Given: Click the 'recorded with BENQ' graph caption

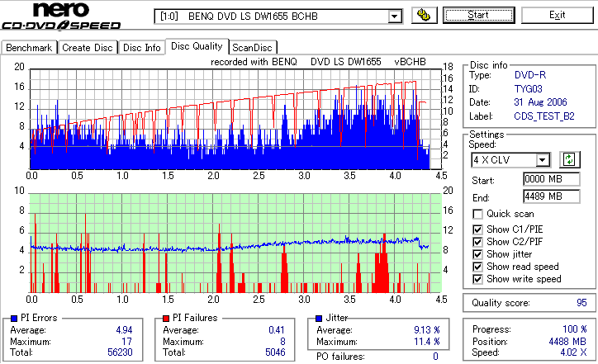Looking at the screenshot, I should coord(318,62).
